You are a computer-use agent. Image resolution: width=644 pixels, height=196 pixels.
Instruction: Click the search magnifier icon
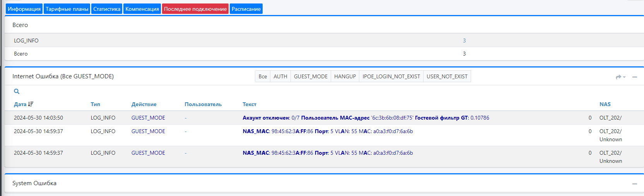coord(17,91)
